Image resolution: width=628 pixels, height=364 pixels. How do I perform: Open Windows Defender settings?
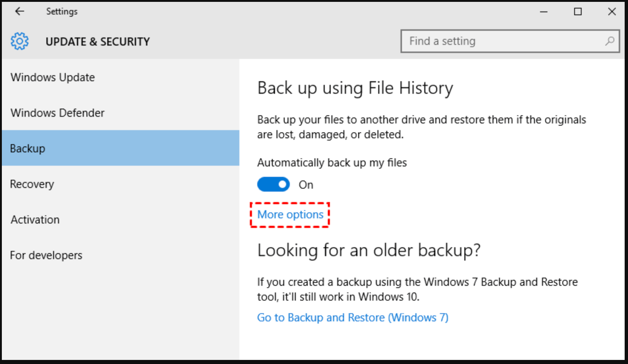[58, 113]
